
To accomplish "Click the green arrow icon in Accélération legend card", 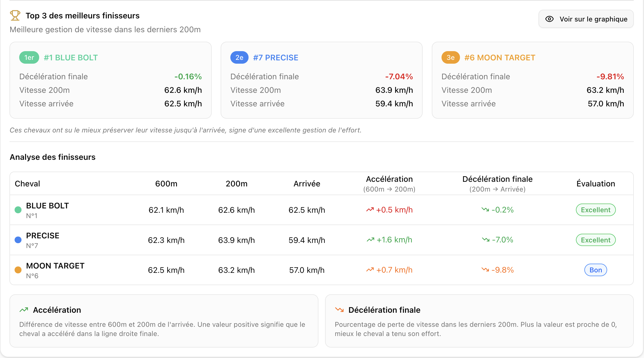I will point(24,310).
